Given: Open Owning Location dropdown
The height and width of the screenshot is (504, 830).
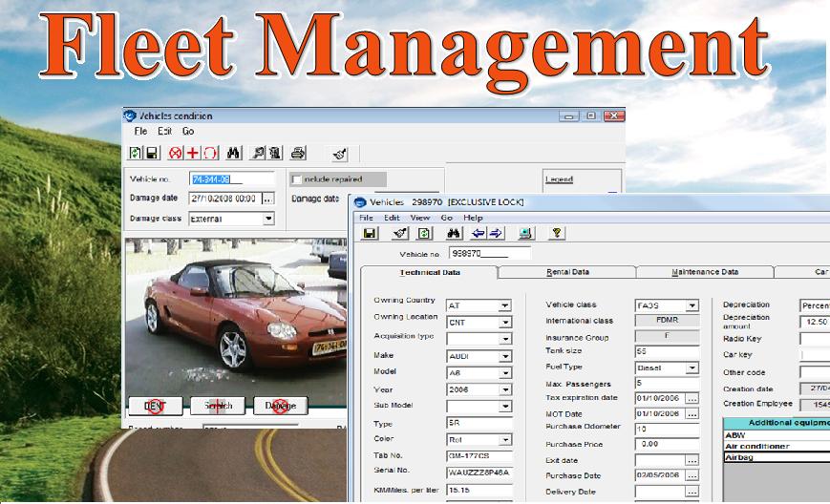Looking at the screenshot, I should [x=505, y=322].
